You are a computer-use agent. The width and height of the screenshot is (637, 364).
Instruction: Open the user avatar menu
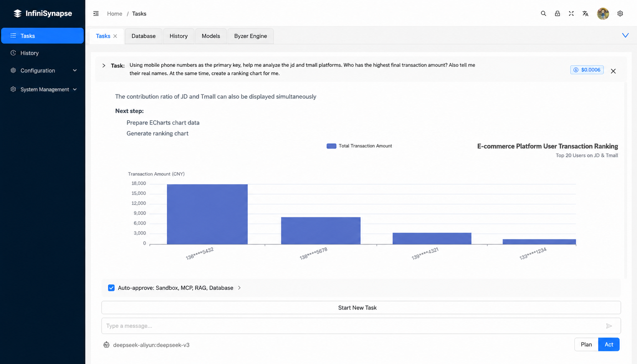pos(603,13)
